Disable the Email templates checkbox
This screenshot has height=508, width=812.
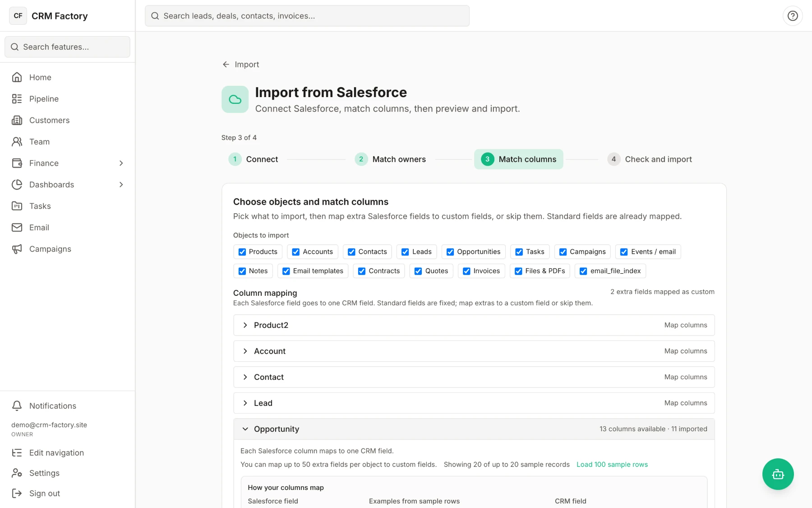[x=286, y=271]
